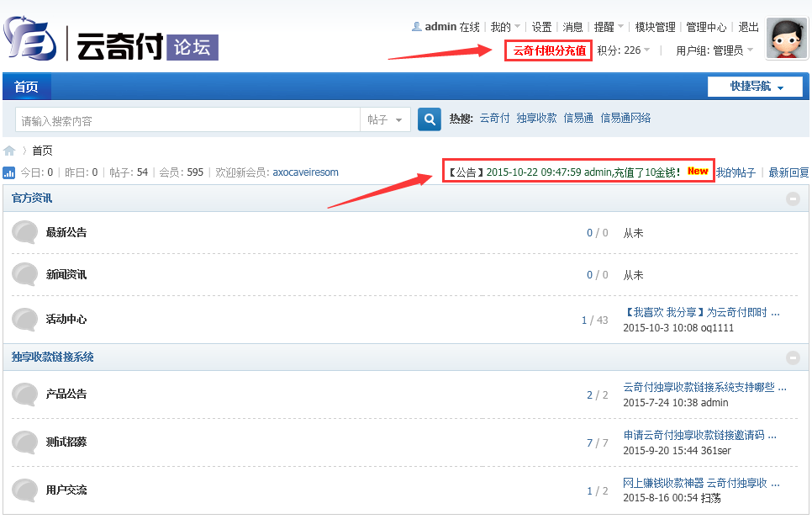Screen dimensions: 812x519
Task: Click poster name oq1111
Action: [717, 328]
